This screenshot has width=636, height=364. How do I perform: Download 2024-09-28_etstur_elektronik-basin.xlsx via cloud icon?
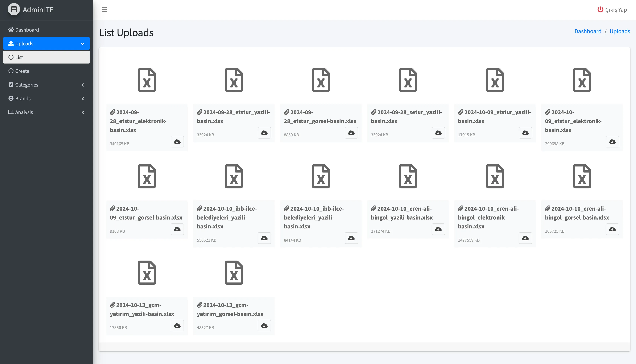[177, 142]
